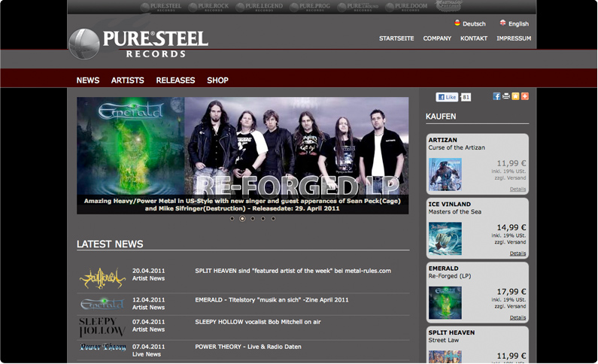Open the News section
Screen dimensions: 598x364
tap(88, 80)
